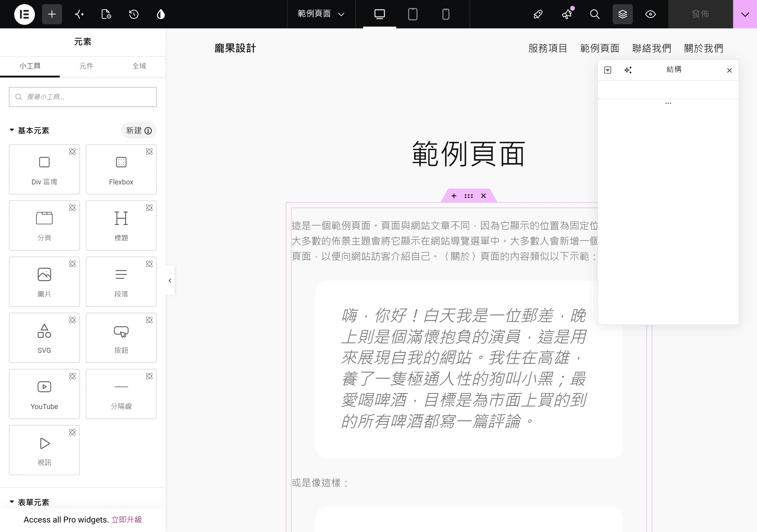Select the 圖片 image widget
Screen dimensions: 757x532
click(x=44, y=281)
